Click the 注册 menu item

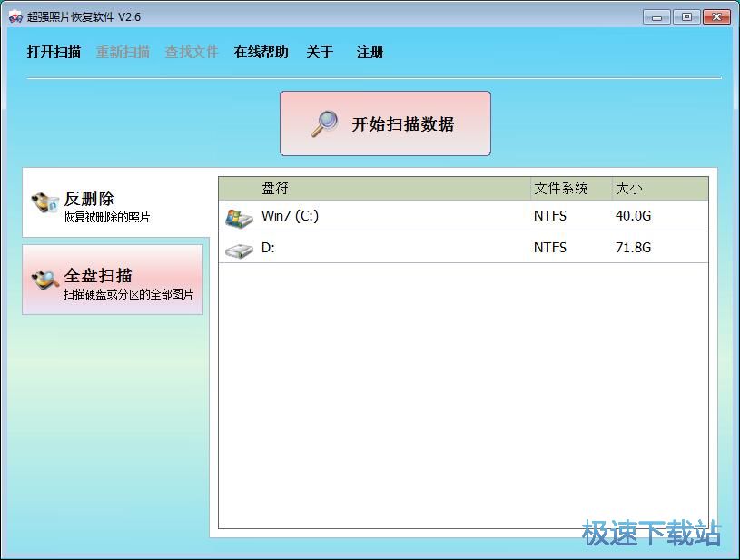click(370, 52)
